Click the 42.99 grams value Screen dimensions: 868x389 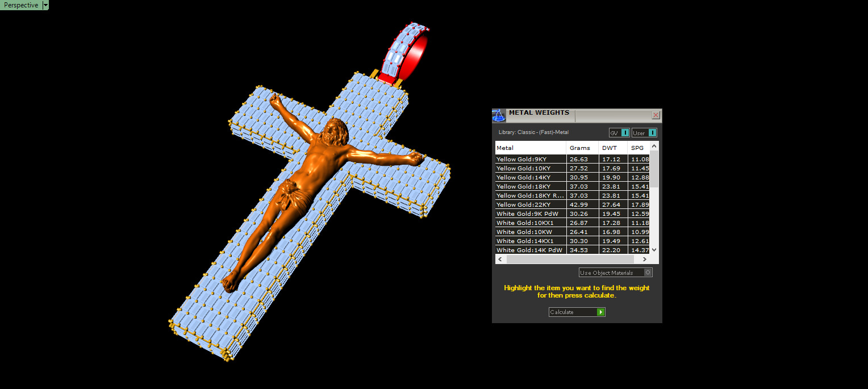pos(578,204)
